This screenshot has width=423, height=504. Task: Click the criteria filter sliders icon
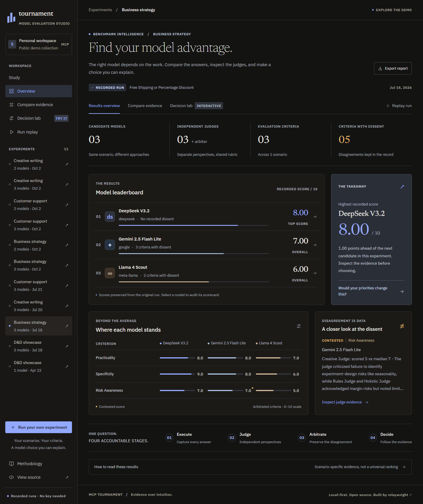click(x=299, y=326)
